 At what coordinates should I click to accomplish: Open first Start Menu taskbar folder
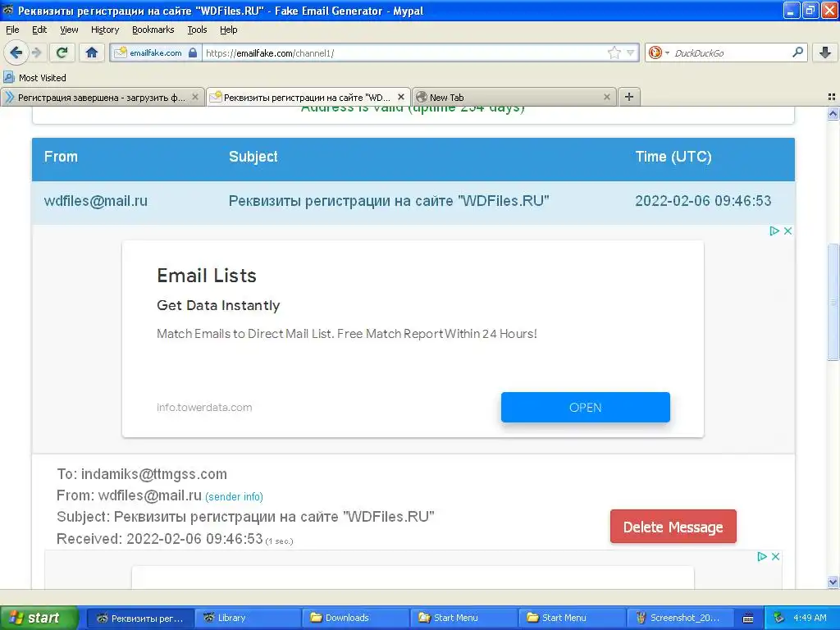[463, 618]
